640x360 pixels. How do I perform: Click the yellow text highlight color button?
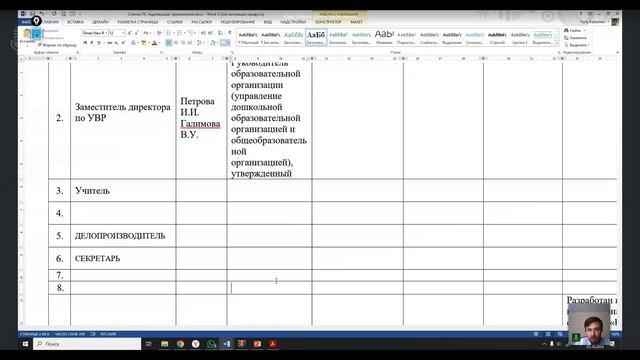144,43
